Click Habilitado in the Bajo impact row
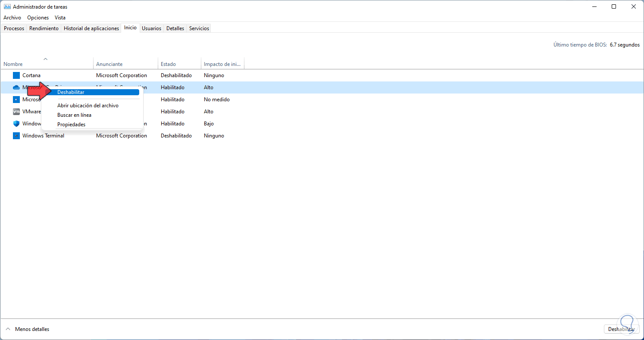Viewport: 644px width, 340px height. (x=172, y=124)
